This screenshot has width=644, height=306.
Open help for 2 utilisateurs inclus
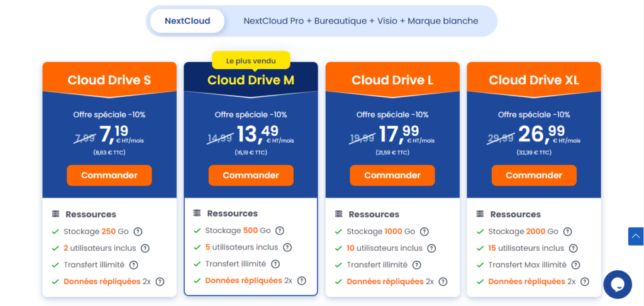(x=145, y=248)
